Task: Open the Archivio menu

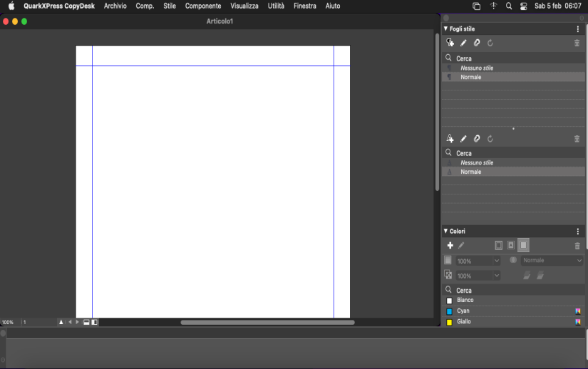Action: coord(115,6)
